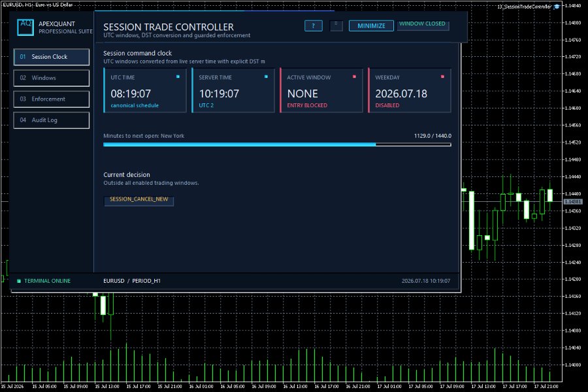Image resolution: width=588 pixels, height=392 pixels.
Task: Click the blue indicator dot in Server Time card
Action: [266, 76]
